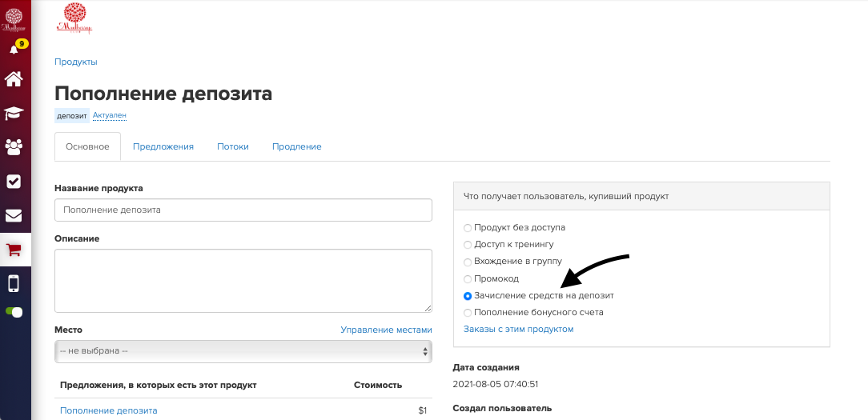Open 'Заказы с этим продуктом' link

tap(518, 329)
